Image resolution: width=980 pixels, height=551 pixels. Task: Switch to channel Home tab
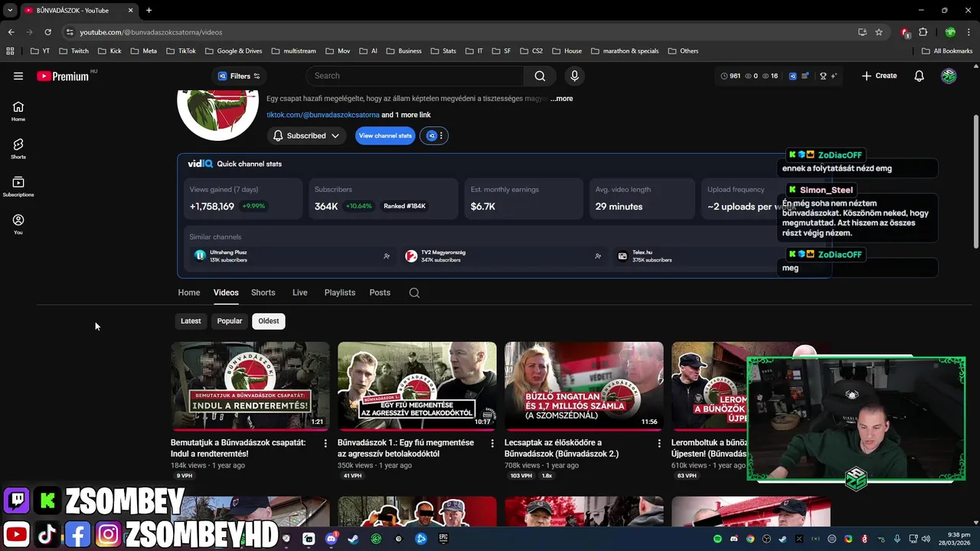click(x=189, y=292)
